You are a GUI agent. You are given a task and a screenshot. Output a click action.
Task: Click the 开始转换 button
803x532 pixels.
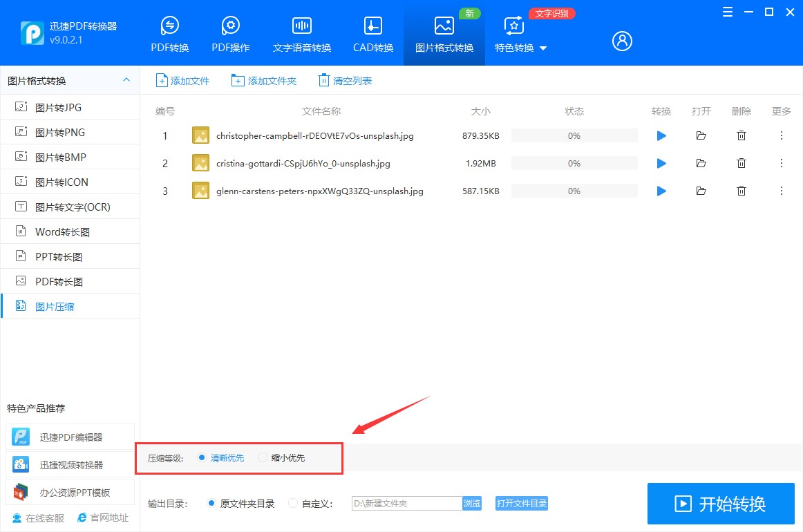720,504
